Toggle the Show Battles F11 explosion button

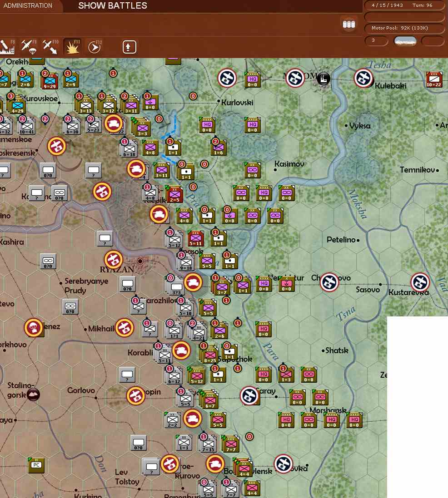click(73, 47)
